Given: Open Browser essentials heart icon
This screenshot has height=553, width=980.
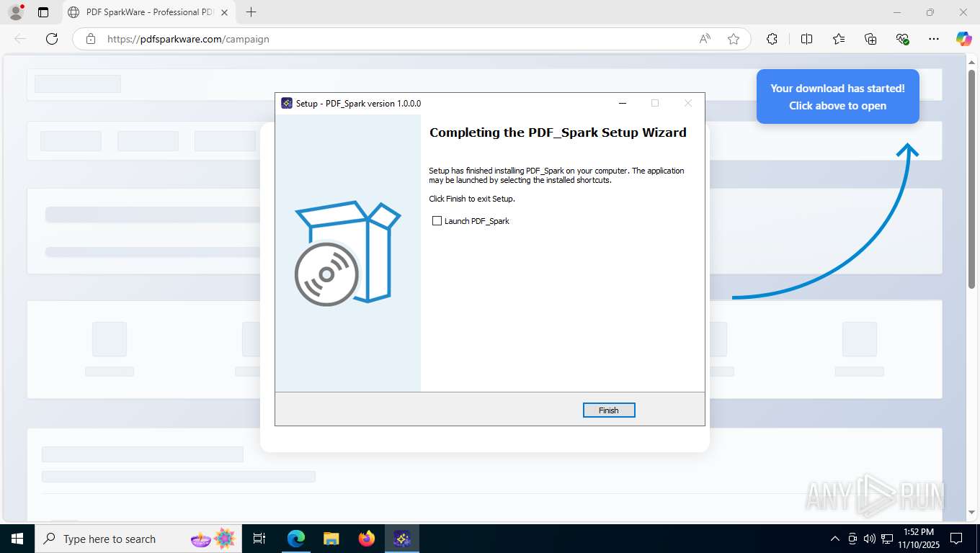Looking at the screenshot, I should 902,39.
